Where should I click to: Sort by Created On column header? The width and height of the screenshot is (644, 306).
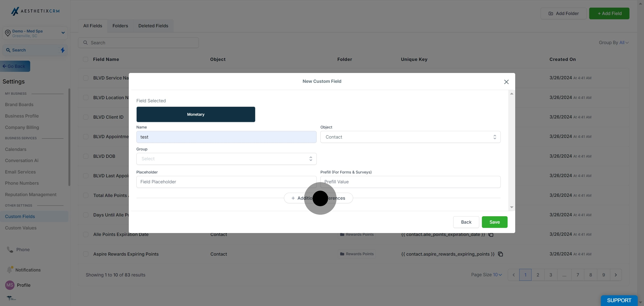(x=563, y=59)
